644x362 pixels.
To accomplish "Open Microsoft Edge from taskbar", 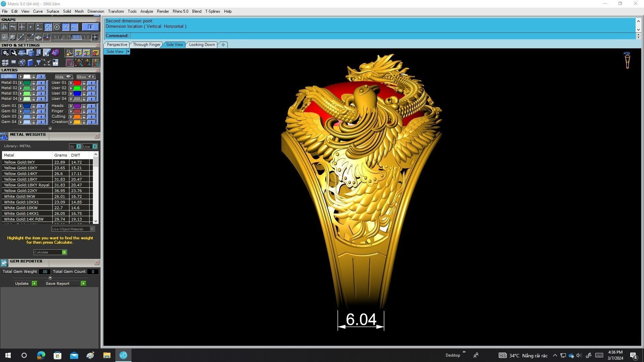I will point(41,355).
